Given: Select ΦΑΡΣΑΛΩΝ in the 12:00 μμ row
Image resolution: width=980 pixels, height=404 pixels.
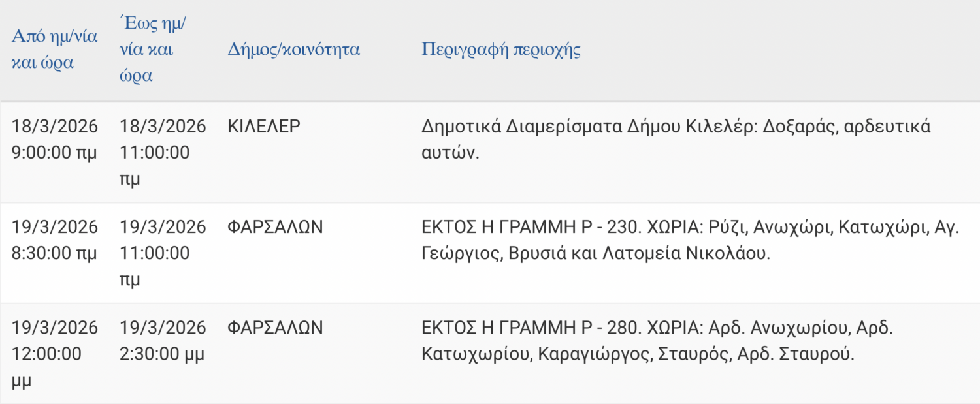Looking at the screenshot, I should (x=275, y=328).
